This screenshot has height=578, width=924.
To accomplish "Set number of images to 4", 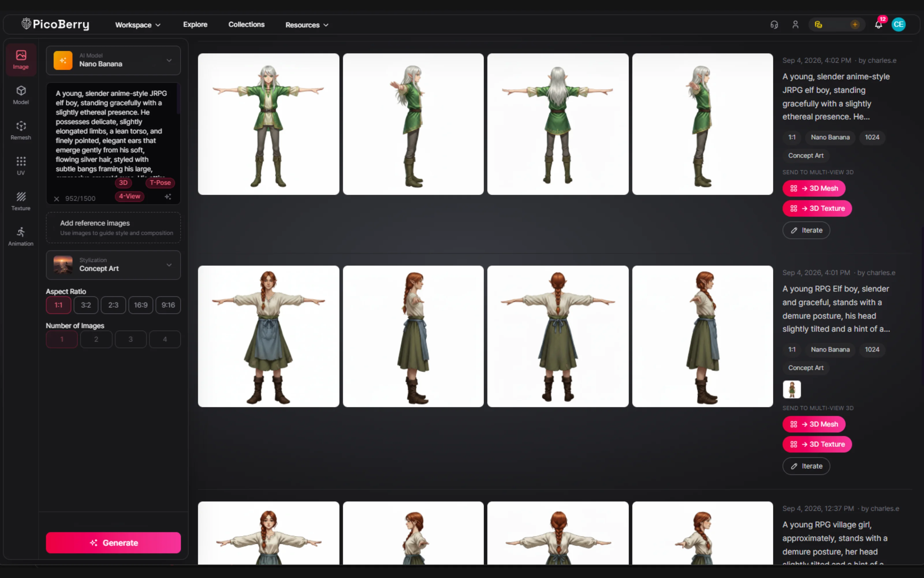I will pos(165,340).
